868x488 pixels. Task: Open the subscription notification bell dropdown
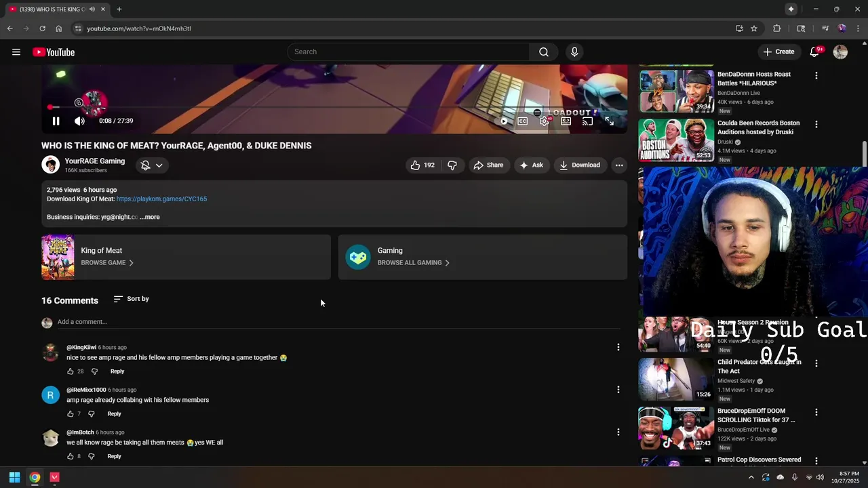pos(152,165)
